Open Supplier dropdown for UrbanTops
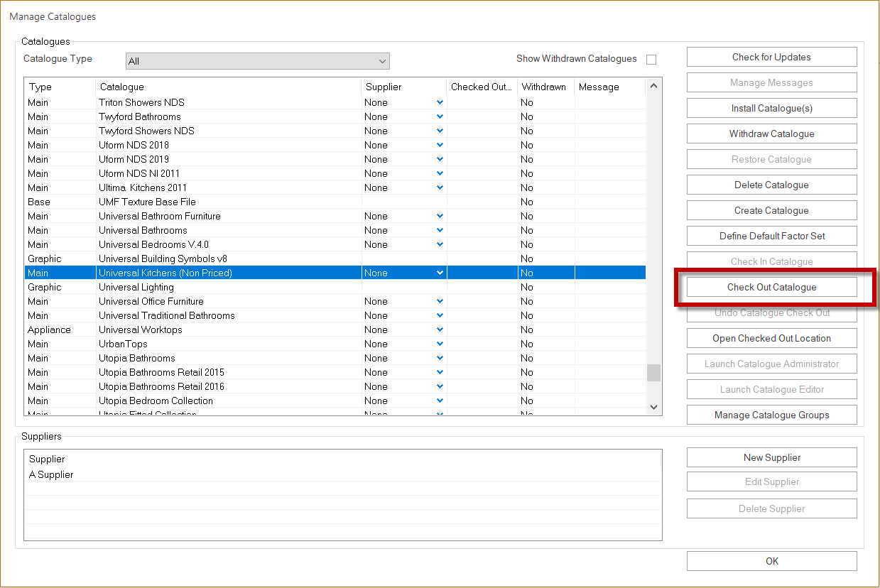880x588 pixels. pos(440,344)
